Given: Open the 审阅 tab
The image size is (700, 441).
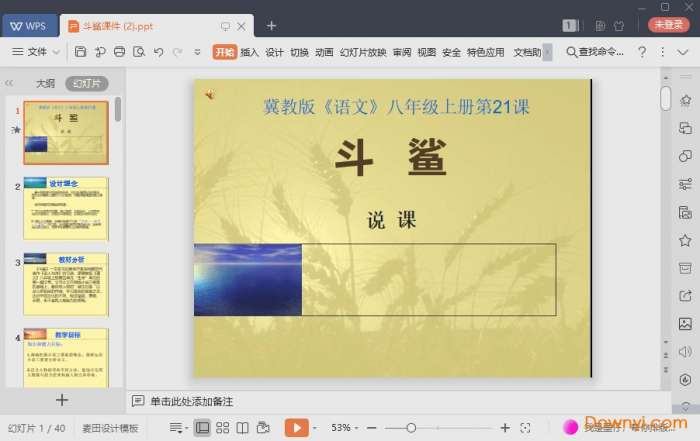Looking at the screenshot, I should (x=402, y=52).
